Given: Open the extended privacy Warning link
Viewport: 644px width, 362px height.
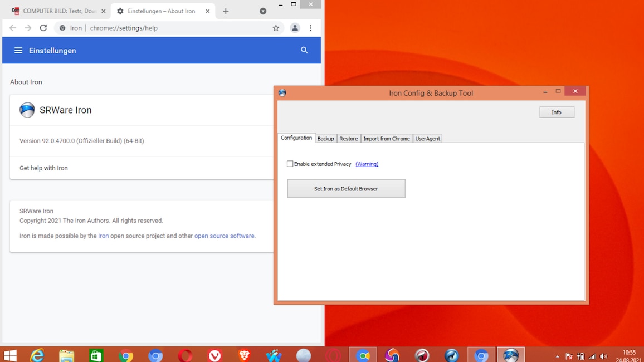Looking at the screenshot, I should [x=367, y=164].
